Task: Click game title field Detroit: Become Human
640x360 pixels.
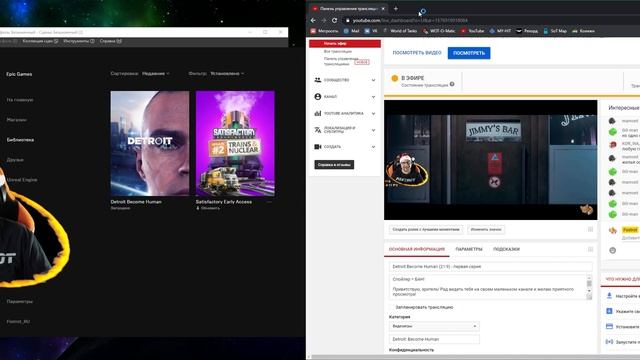Action: click(x=434, y=339)
